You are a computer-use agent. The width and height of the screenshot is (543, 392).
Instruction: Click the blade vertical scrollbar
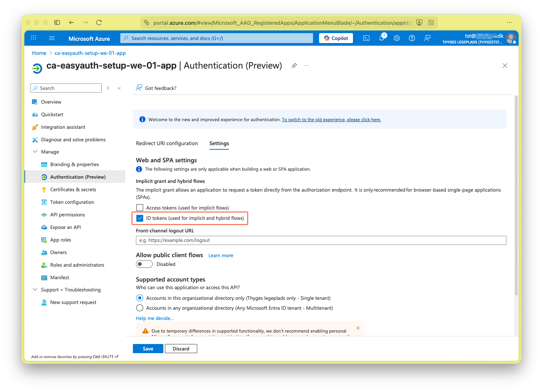(x=516, y=195)
